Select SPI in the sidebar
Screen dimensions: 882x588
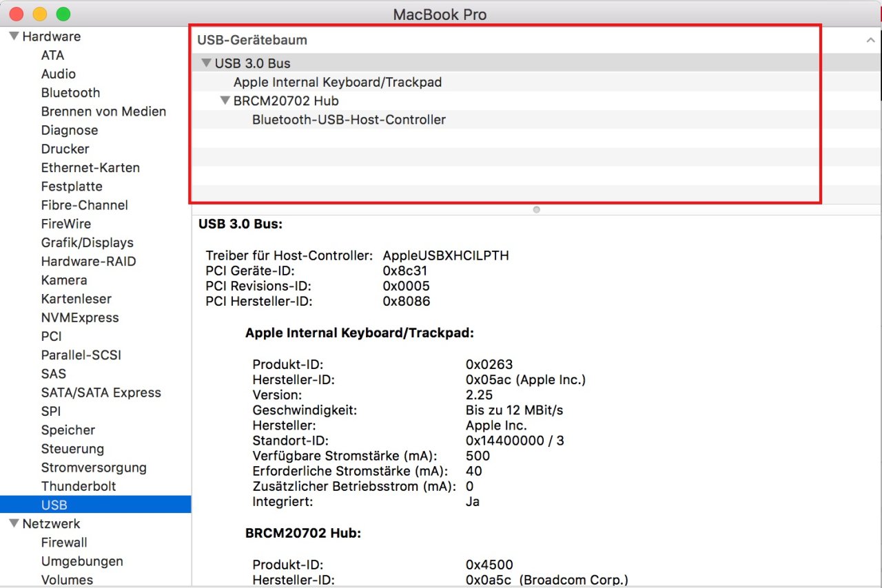tap(51, 411)
